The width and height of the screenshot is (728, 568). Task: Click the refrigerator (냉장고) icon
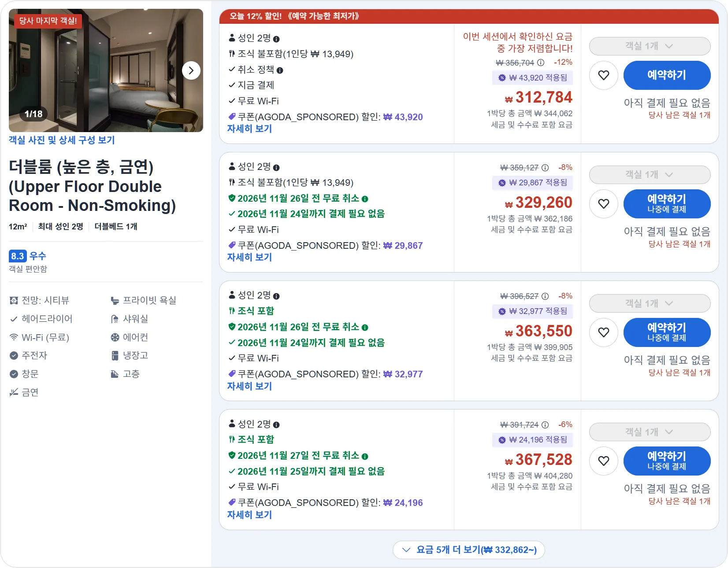(115, 356)
